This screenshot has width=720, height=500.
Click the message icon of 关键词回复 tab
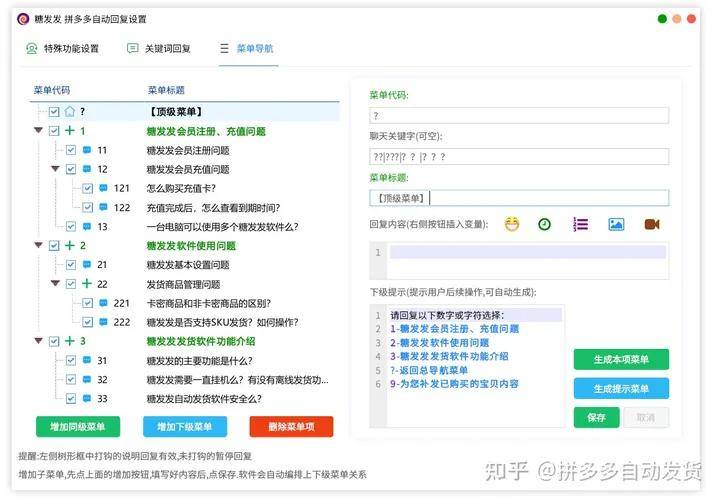pos(133,48)
